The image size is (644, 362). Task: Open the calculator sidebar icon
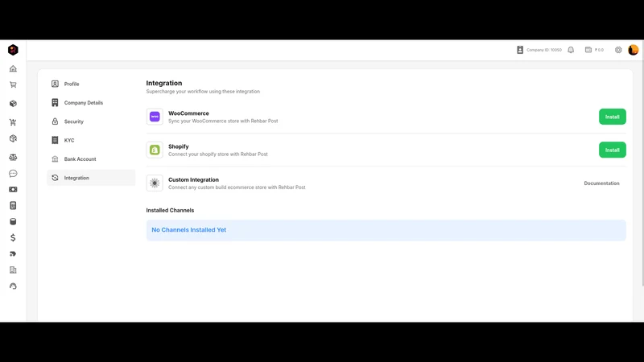13,206
